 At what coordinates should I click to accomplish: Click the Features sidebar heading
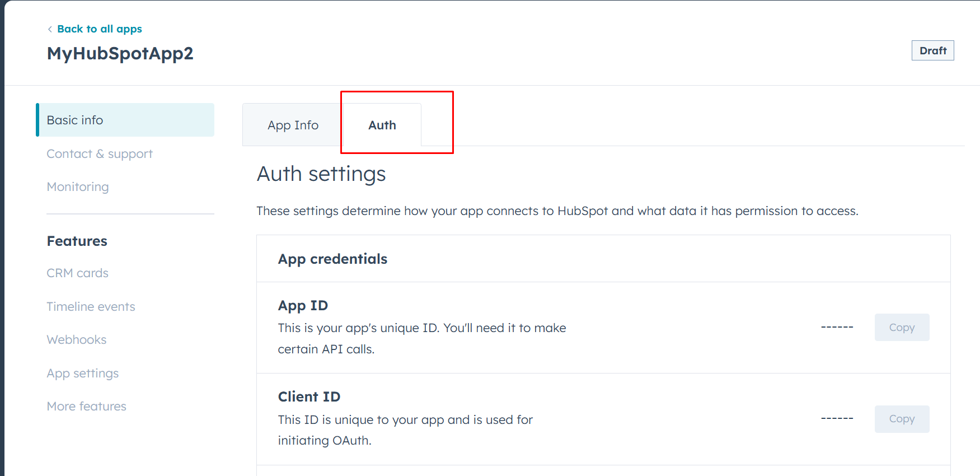77,241
